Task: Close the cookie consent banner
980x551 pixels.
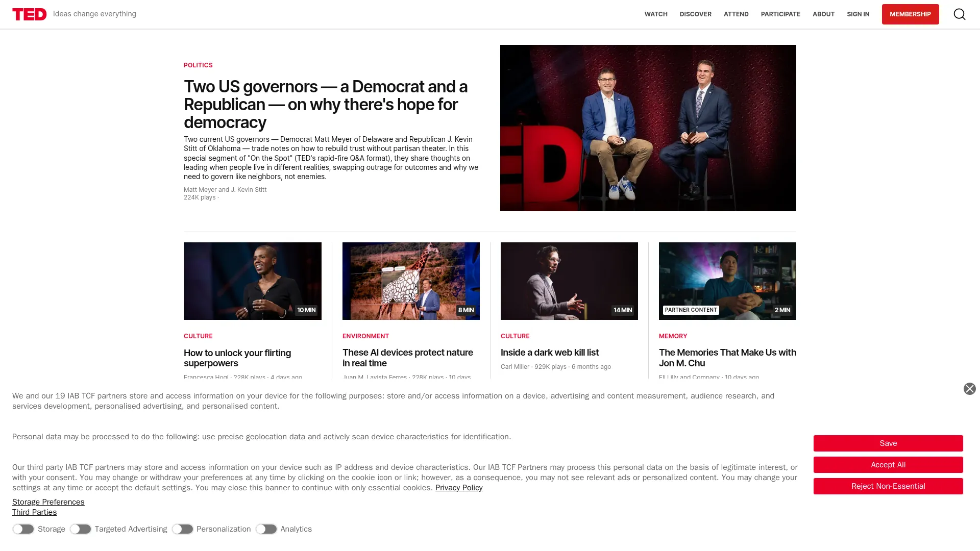Action: (969, 389)
